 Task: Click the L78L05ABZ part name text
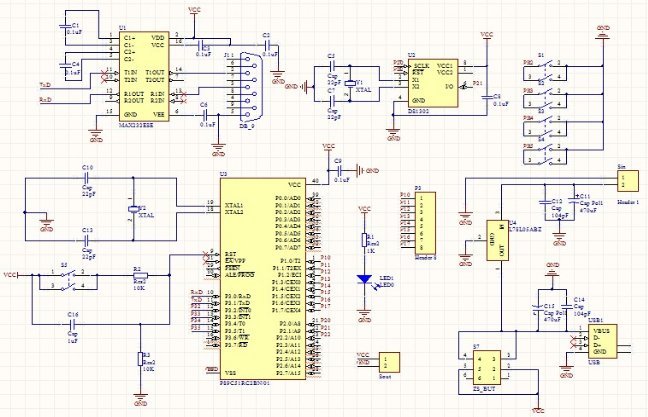point(525,229)
